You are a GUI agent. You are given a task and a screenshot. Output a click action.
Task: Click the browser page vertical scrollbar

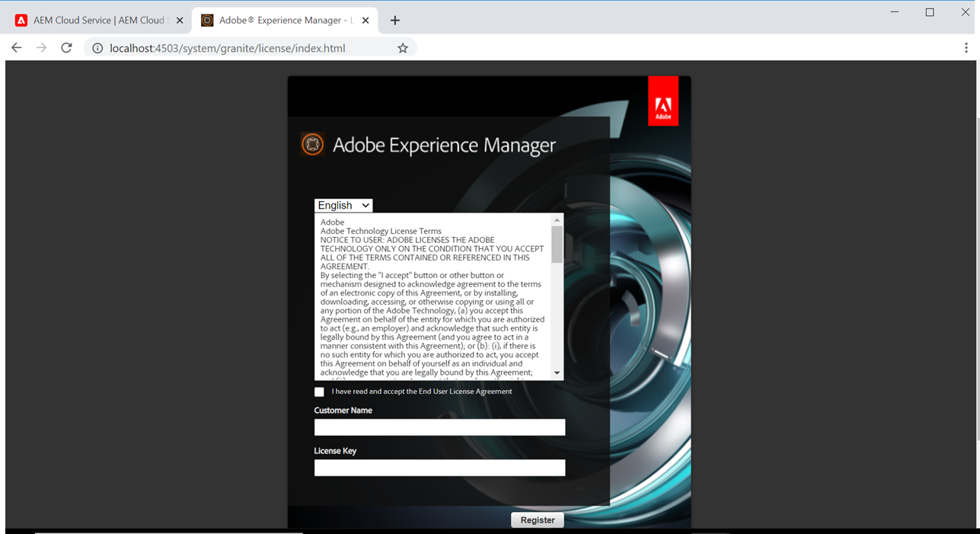point(978,278)
